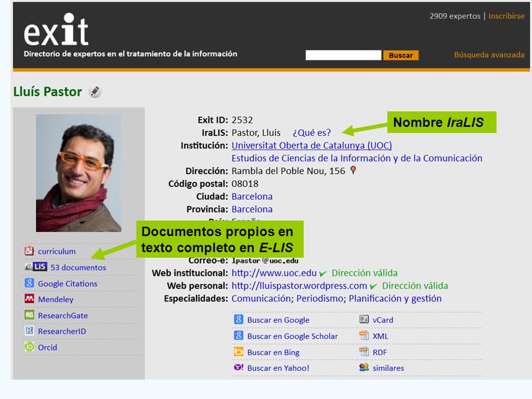Open Búsqueda avanzada
This screenshot has height=399, width=532.
(x=489, y=55)
